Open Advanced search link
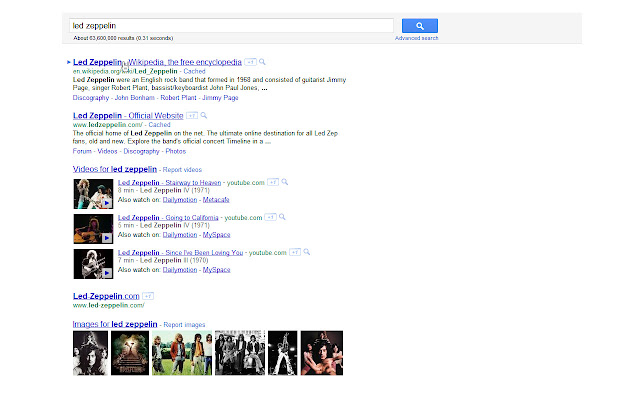 416,38
